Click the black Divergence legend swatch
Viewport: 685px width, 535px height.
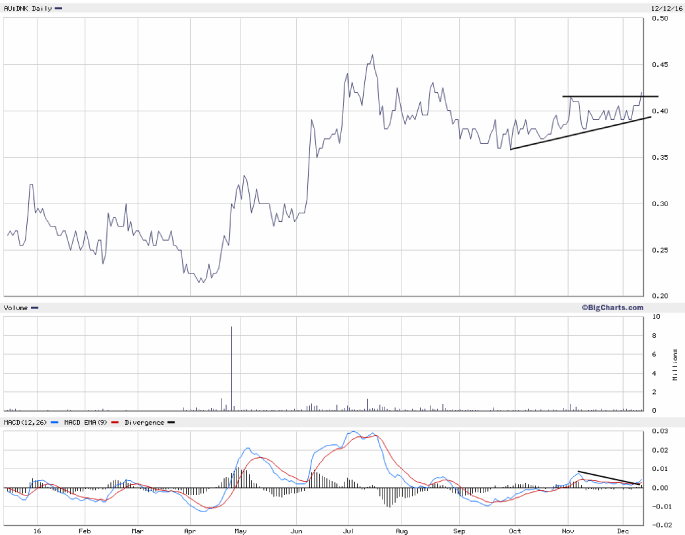(x=169, y=423)
